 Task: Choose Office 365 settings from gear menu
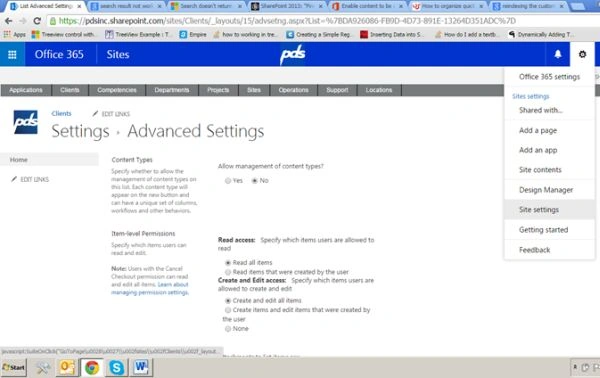click(549, 77)
